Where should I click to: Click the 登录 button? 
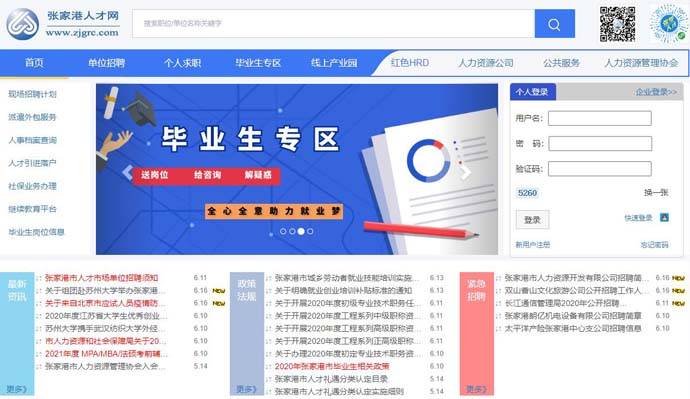point(532,220)
